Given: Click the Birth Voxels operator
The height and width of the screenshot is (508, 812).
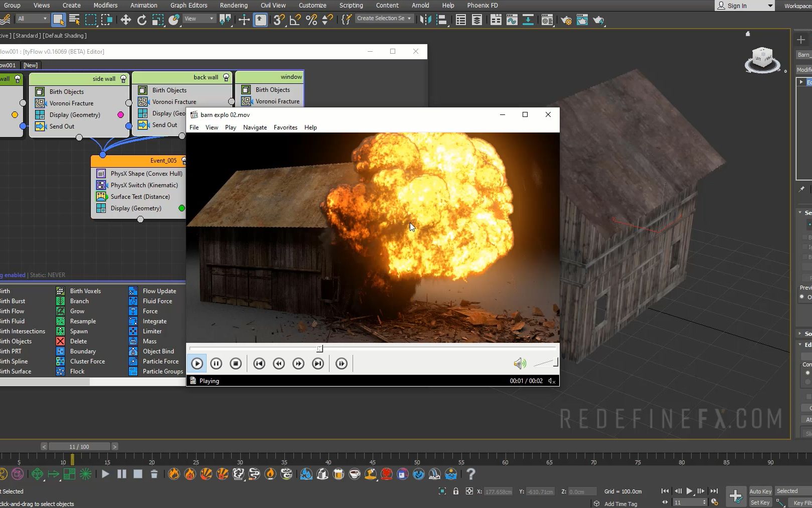Looking at the screenshot, I should point(85,291).
